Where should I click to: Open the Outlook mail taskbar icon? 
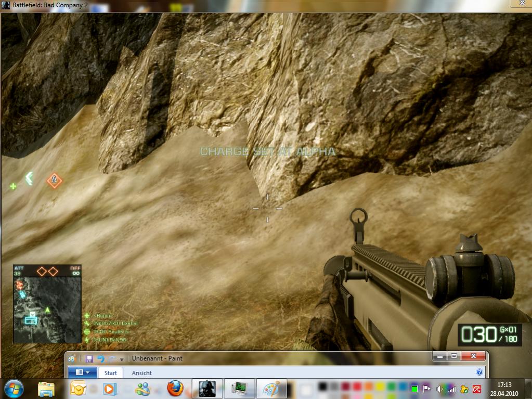(x=78, y=389)
